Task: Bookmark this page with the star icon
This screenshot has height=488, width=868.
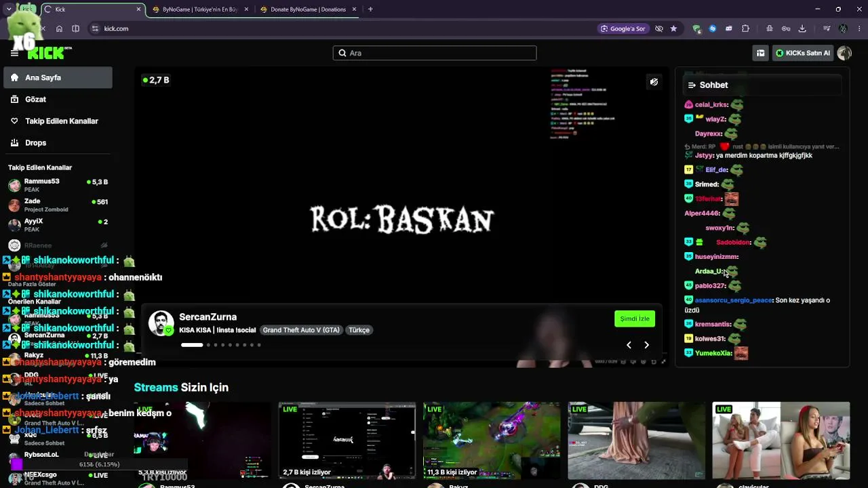Action: click(x=673, y=28)
